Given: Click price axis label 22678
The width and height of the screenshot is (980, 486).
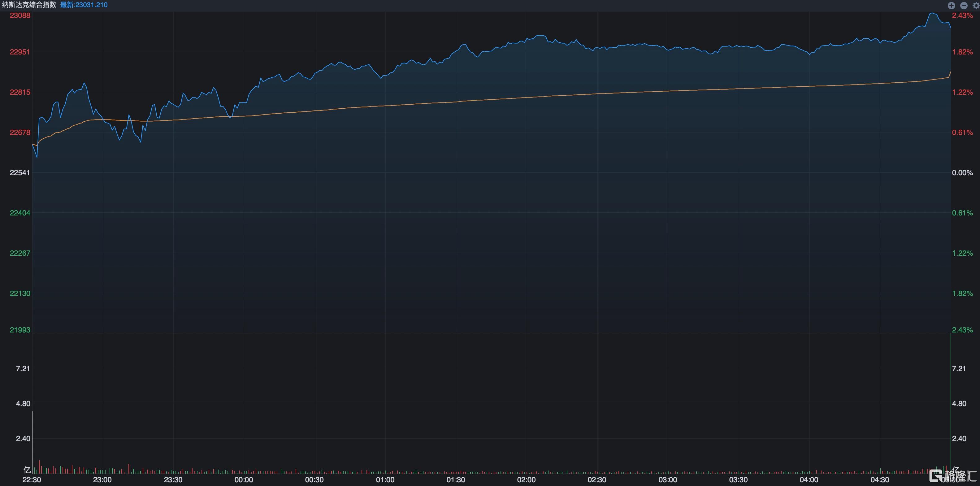Looking at the screenshot, I should [20, 132].
